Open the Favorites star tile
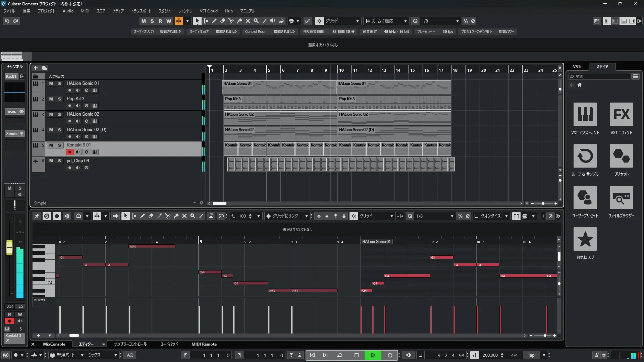The image size is (644, 362). (585, 239)
